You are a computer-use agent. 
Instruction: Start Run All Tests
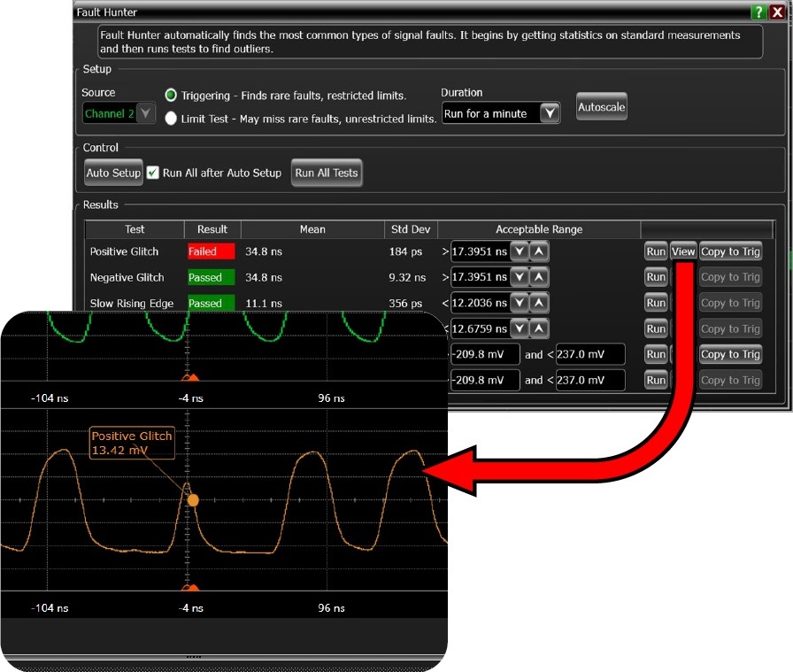point(327,173)
